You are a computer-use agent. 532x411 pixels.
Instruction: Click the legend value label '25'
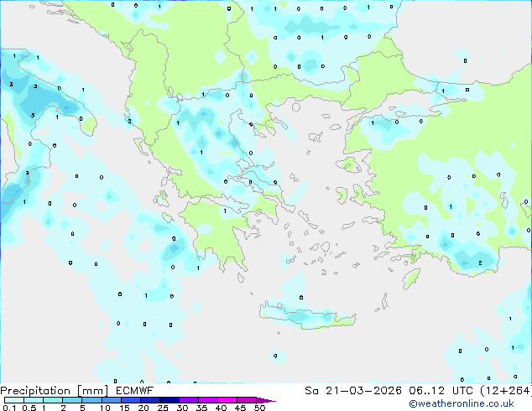[x=163, y=408]
